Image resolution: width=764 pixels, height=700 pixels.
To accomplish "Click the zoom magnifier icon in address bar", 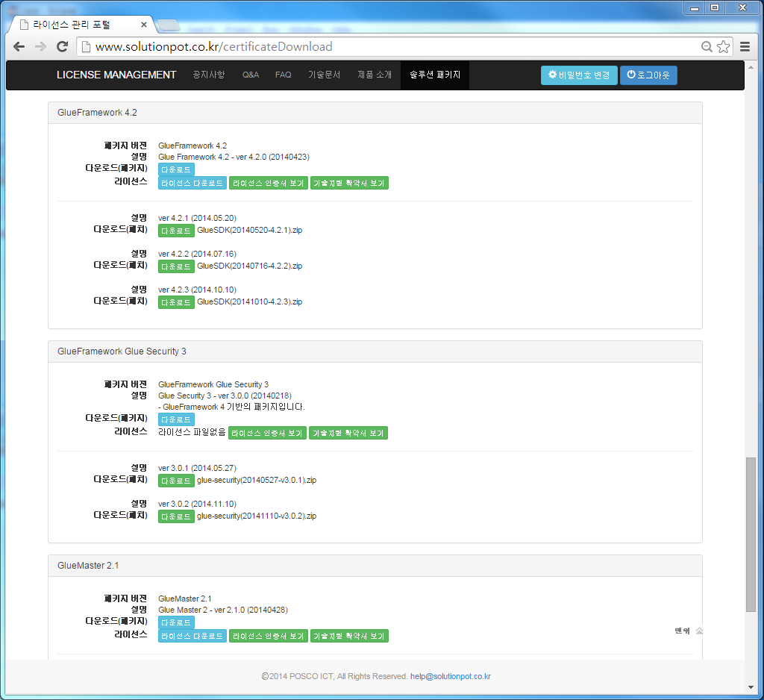I will click(x=707, y=47).
